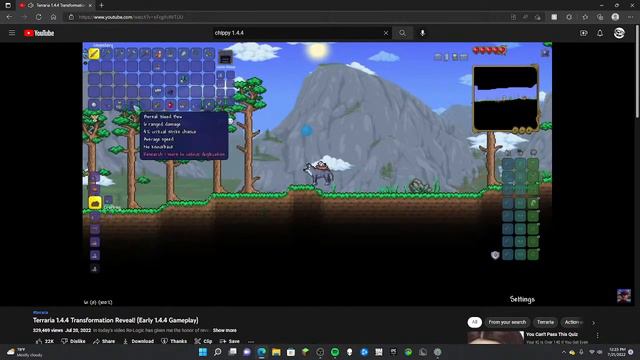Click the Thanks button

174,341
